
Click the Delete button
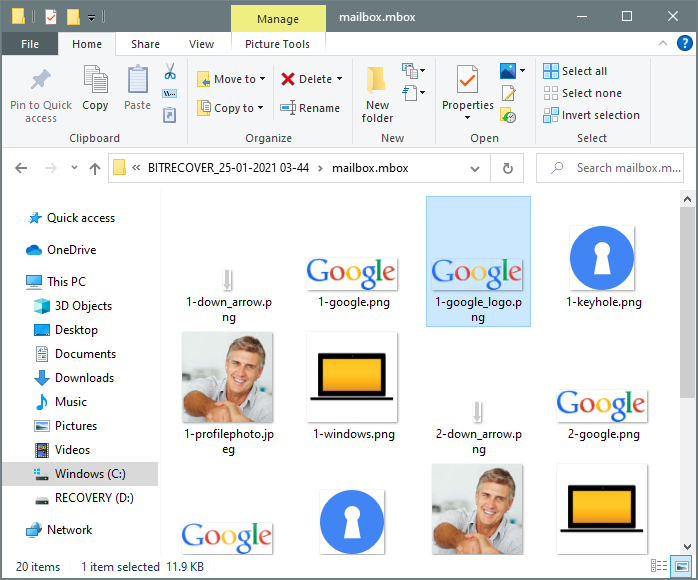coord(307,79)
